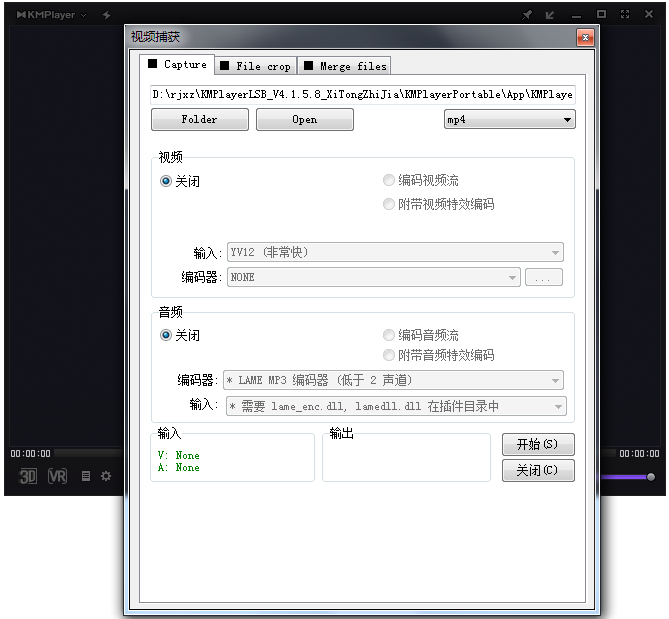Switch to the Capture tab
This screenshot has width=669, height=619.
click(x=177, y=64)
